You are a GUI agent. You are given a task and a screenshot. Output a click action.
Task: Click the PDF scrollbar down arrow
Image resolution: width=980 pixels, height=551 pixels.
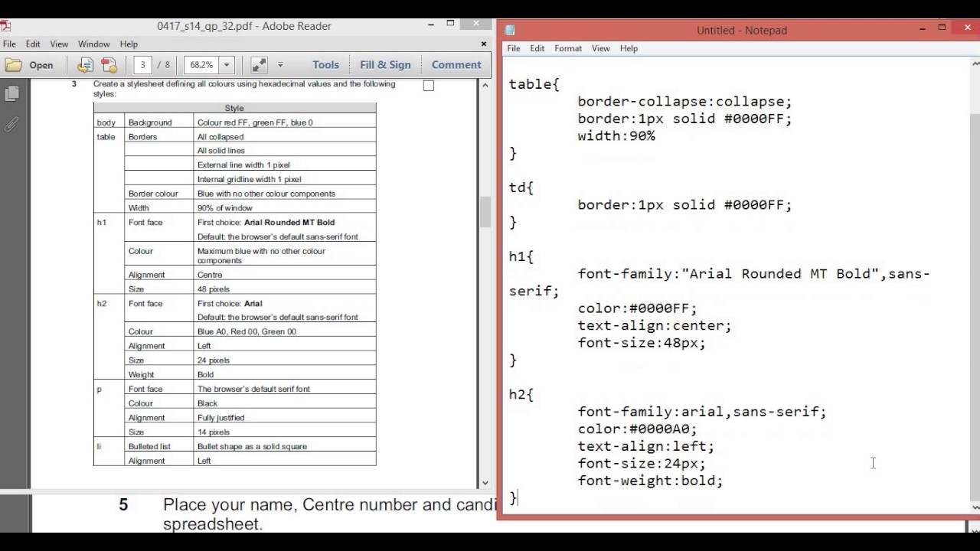point(485,483)
